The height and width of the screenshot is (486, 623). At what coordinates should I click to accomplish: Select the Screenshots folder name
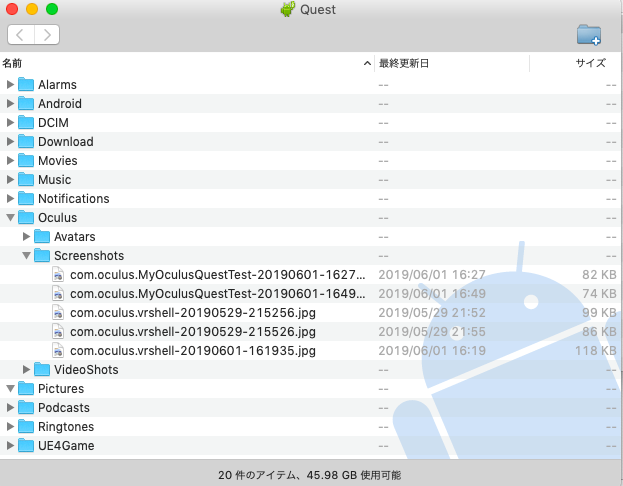click(x=89, y=256)
